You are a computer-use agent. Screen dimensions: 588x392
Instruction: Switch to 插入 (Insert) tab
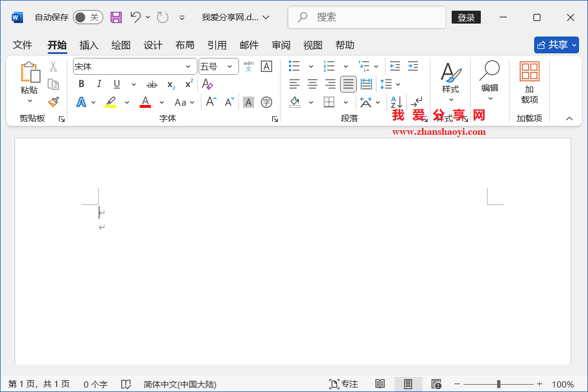(89, 45)
